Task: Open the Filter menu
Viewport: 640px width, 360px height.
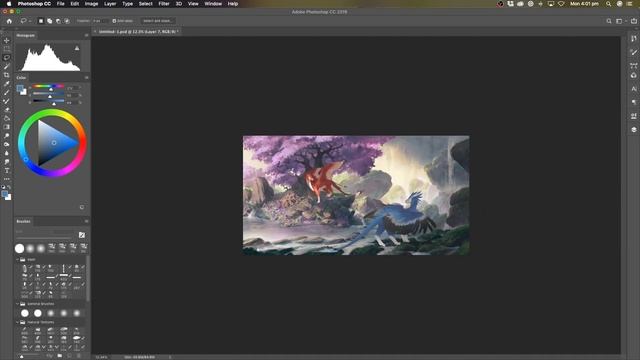Action: [164, 4]
